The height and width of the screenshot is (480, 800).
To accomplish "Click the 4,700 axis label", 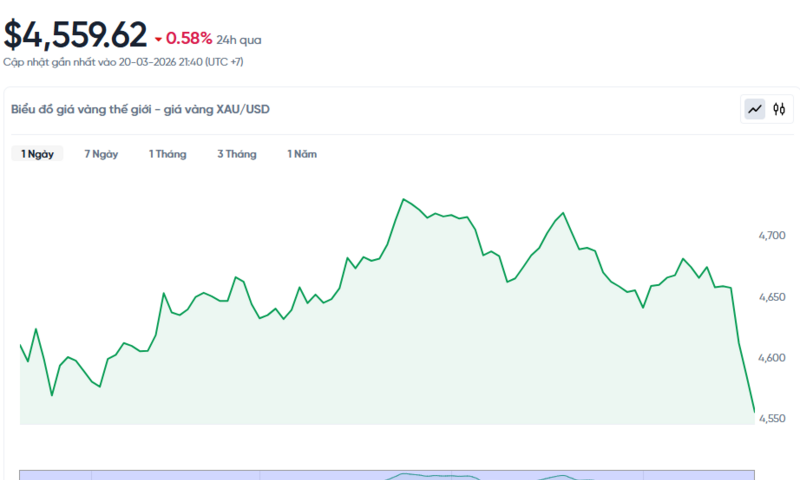I will (x=772, y=236).
